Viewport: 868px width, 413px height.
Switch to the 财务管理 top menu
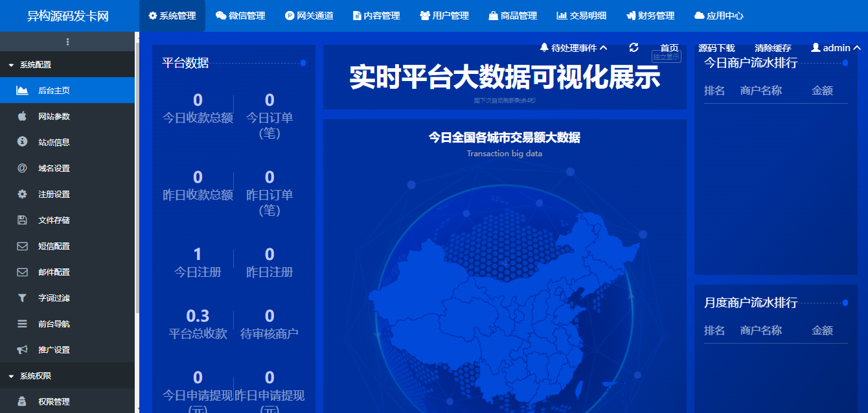click(650, 16)
